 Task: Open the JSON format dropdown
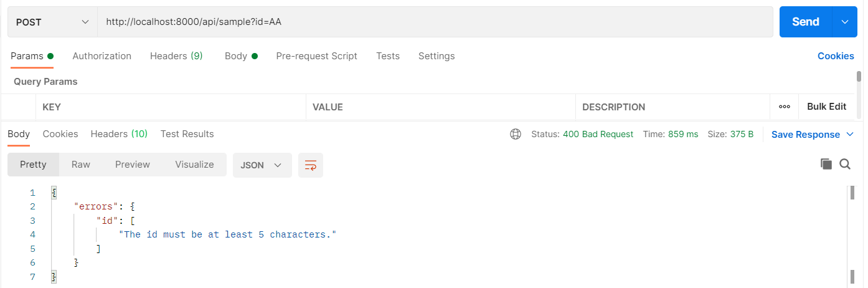tap(262, 165)
